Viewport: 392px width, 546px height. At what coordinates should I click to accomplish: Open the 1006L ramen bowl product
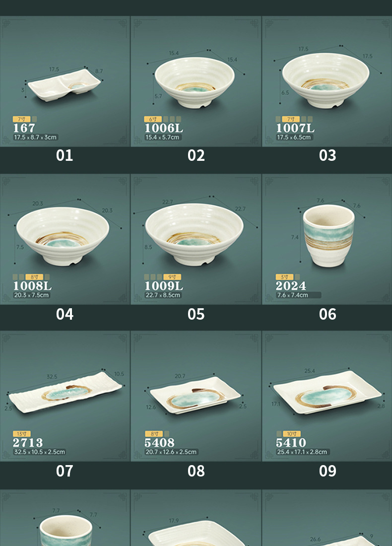coord(196,81)
